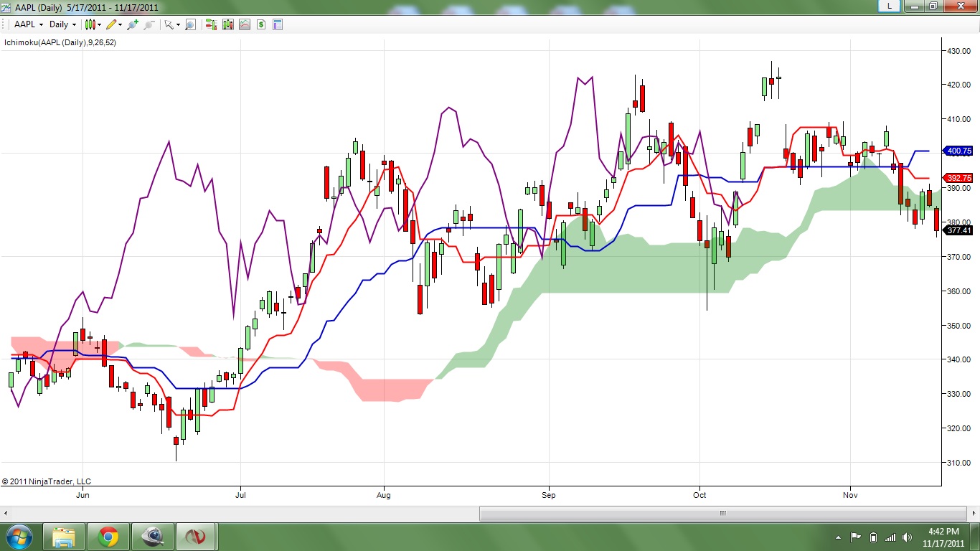The height and width of the screenshot is (551, 980).
Task: Click the scrollbar right arrow
Action: 973,514
